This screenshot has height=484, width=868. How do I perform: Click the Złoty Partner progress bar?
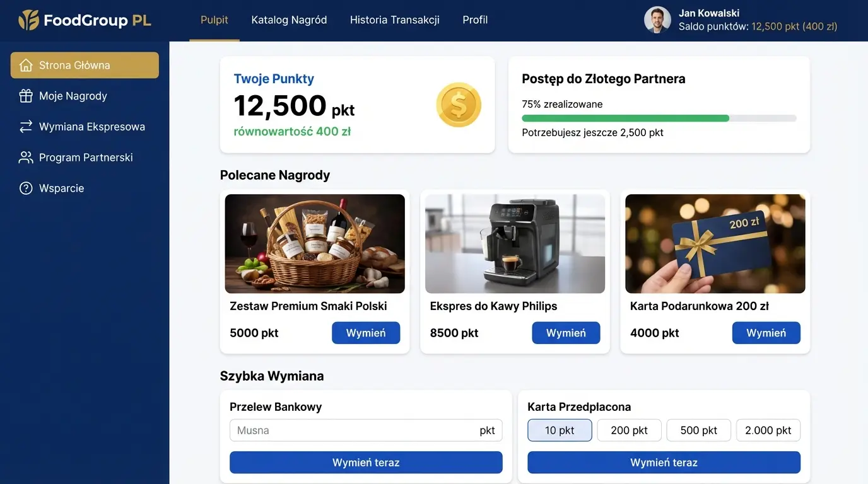pyautogui.click(x=659, y=118)
